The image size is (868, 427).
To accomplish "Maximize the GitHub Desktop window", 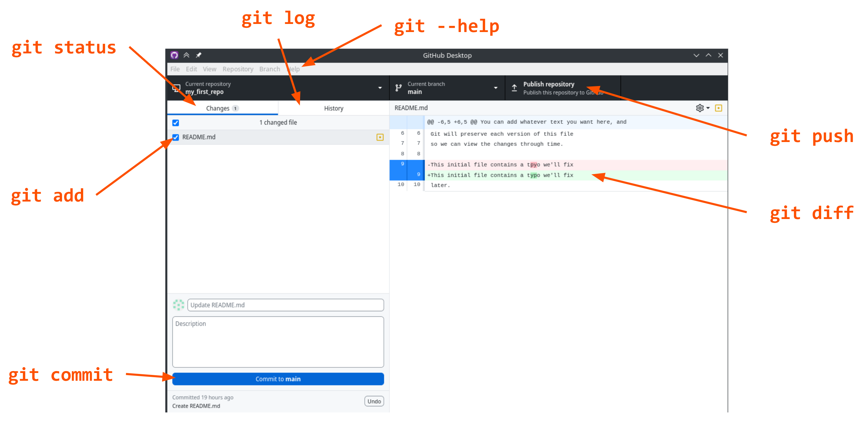I will pos(708,55).
